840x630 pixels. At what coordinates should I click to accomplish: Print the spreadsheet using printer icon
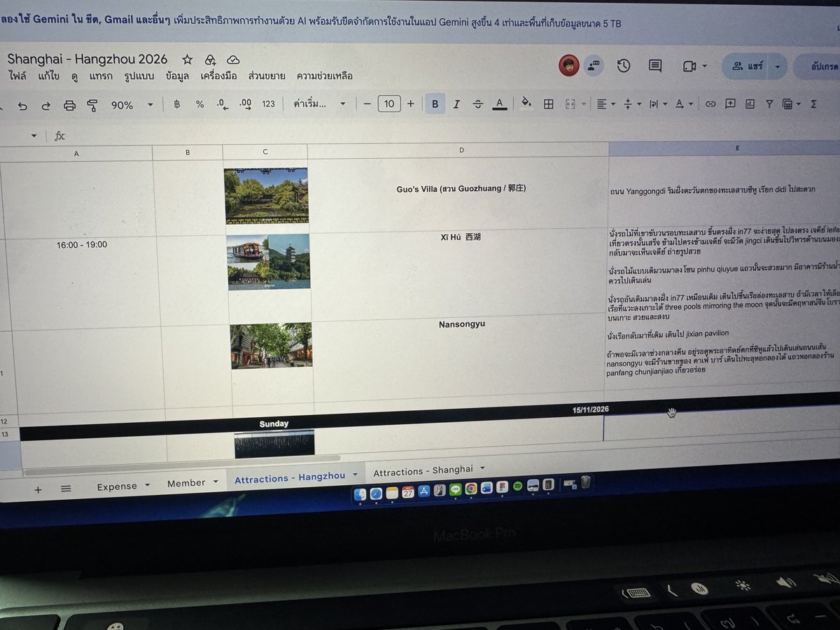[69, 105]
